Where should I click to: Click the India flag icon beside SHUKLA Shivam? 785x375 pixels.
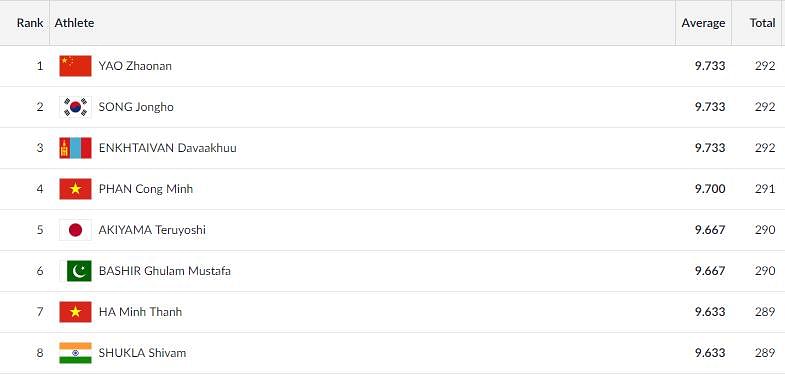pos(76,353)
